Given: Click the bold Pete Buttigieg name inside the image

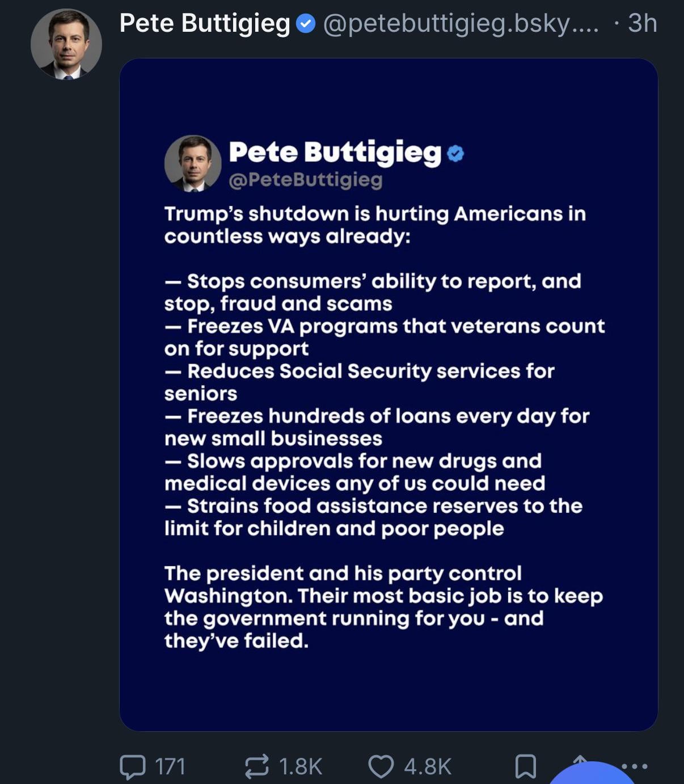Looking at the screenshot, I should coord(335,152).
